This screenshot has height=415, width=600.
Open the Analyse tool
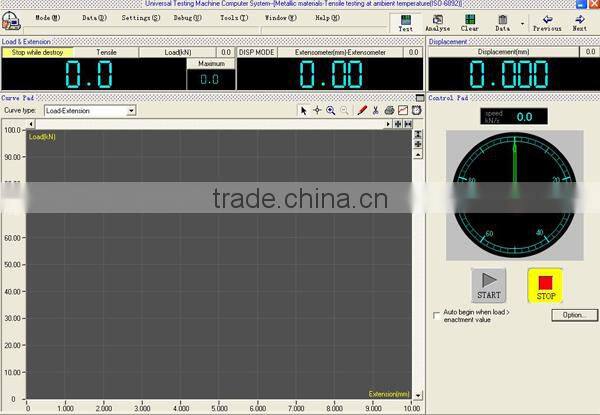tap(437, 21)
